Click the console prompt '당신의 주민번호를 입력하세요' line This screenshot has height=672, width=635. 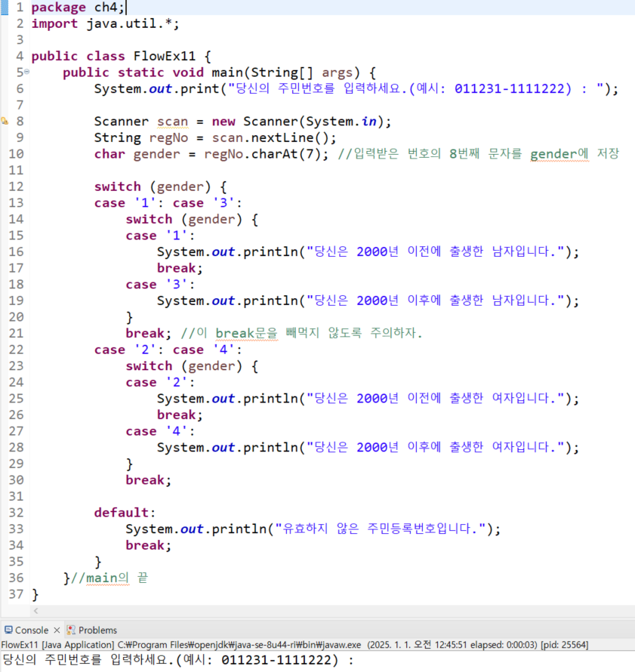tap(178, 660)
